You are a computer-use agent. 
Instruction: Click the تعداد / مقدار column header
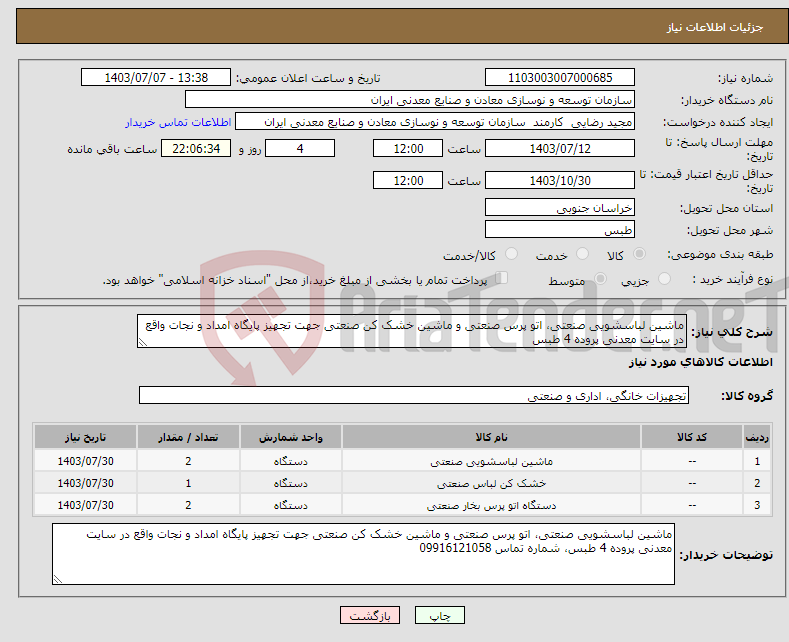188,437
